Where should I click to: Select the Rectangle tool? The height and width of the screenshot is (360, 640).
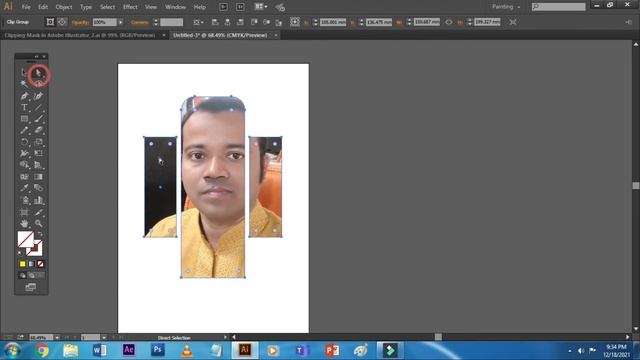(24, 119)
